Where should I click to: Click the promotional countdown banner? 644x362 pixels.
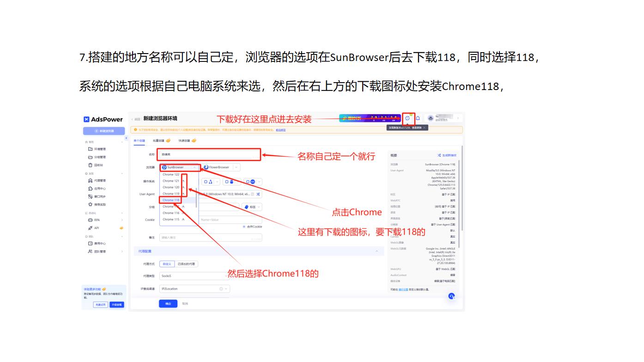pyautogui.click(x=370, y=118)
